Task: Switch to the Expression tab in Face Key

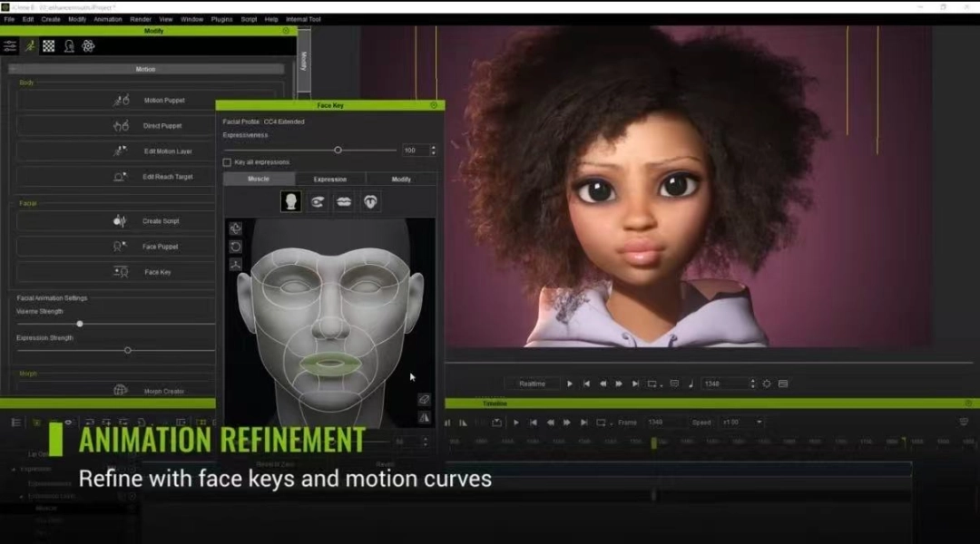Action: coord(330,180)
